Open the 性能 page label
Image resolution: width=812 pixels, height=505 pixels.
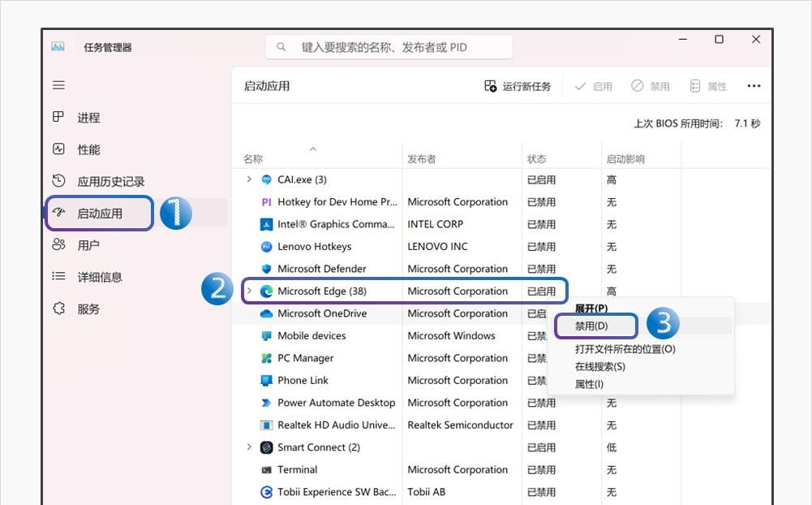coord(88,150)
